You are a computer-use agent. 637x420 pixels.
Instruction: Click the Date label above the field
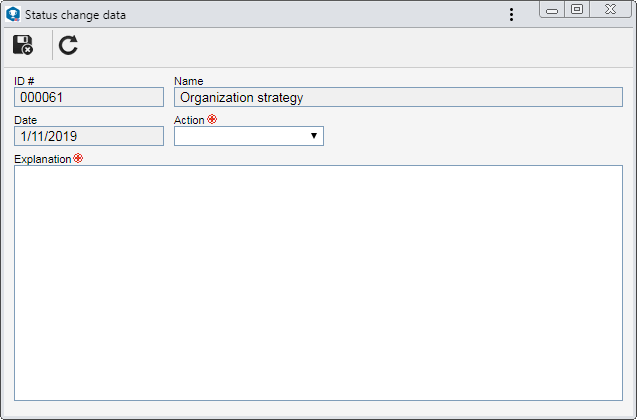(26, 120)
